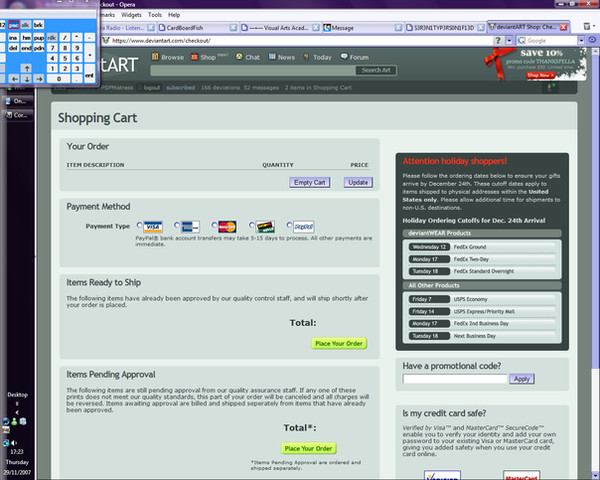Switch to the CardBoardFish tab
Viewport: 600px width, 480px height.
(197, 28)
